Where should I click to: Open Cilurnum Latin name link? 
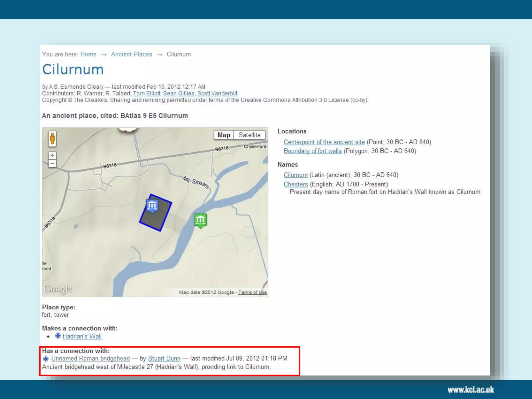point(295,175)
